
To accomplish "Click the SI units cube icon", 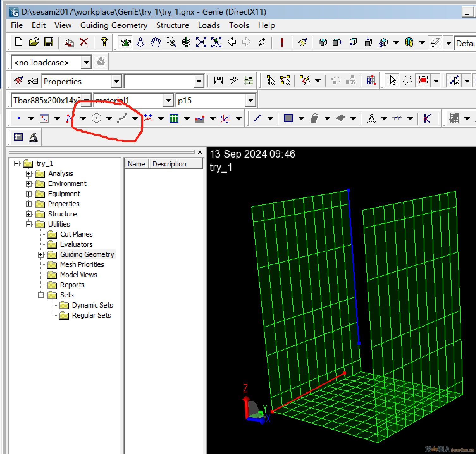I will point(383,42).
